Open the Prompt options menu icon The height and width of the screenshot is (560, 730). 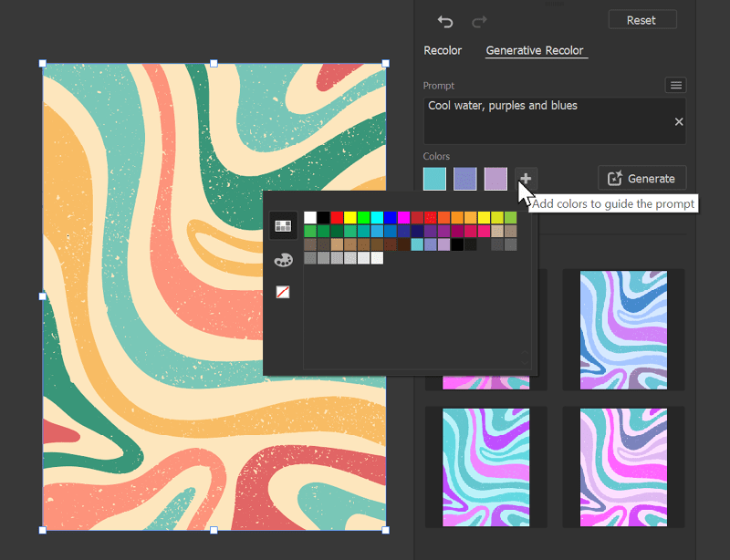(676, 85)
